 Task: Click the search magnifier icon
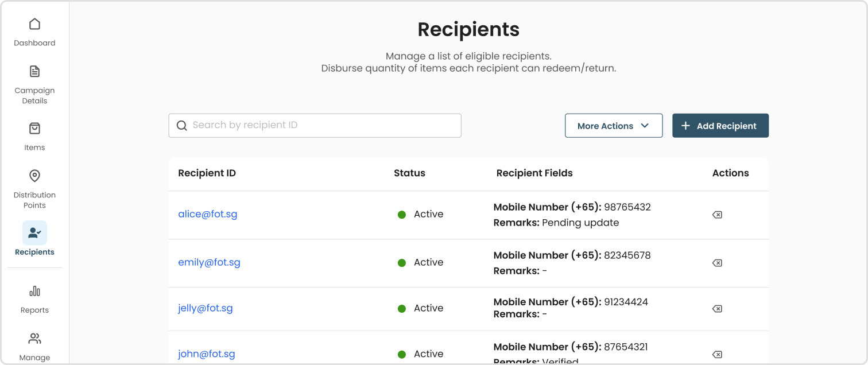coord(181,125)
